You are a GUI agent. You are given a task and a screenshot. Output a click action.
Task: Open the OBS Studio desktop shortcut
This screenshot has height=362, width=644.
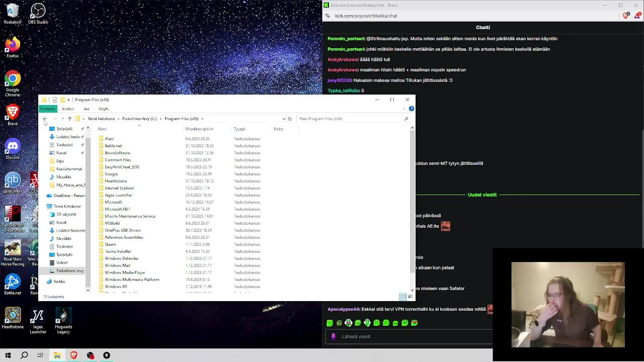[x=38, y=14]
